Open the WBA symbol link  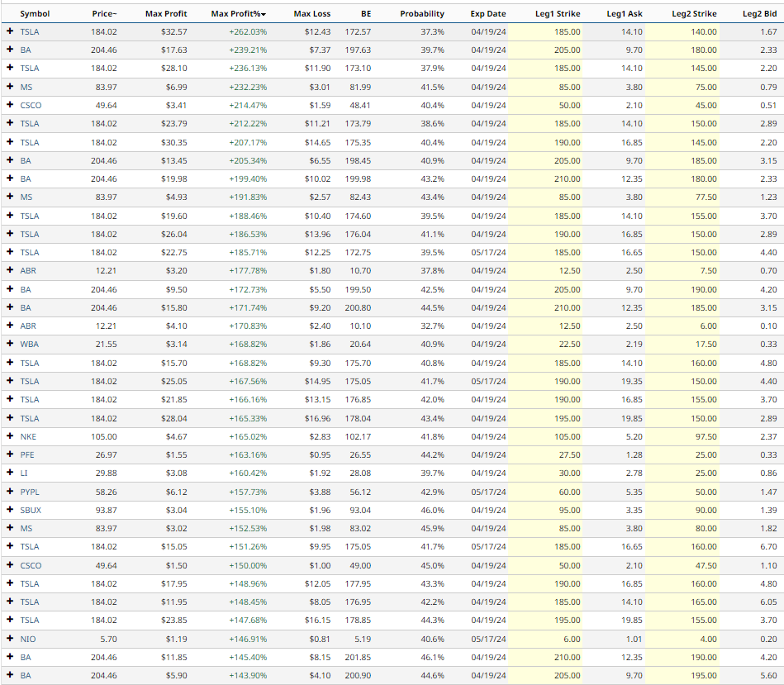[x=30, y=344]
